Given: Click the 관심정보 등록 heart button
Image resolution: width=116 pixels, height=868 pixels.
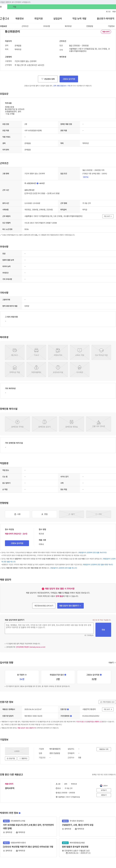Looking at the screenshot, I should pos(48,79).
